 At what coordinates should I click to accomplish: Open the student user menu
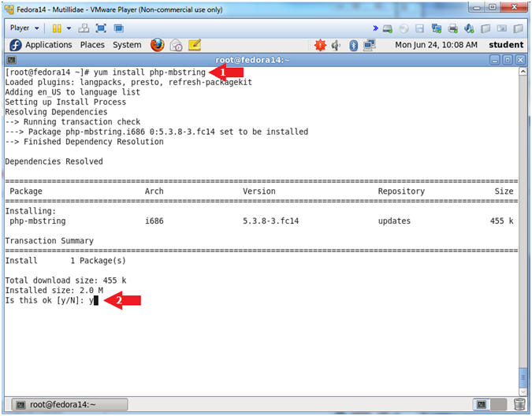(506, 45)
